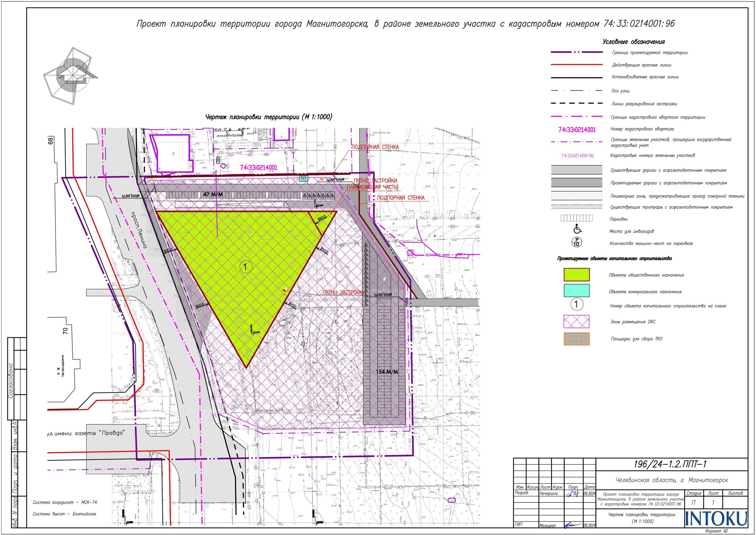756x535 pixels.
Task: Click the 196/24-1.2.ППТ-1 document code
Action: (670, 464)
